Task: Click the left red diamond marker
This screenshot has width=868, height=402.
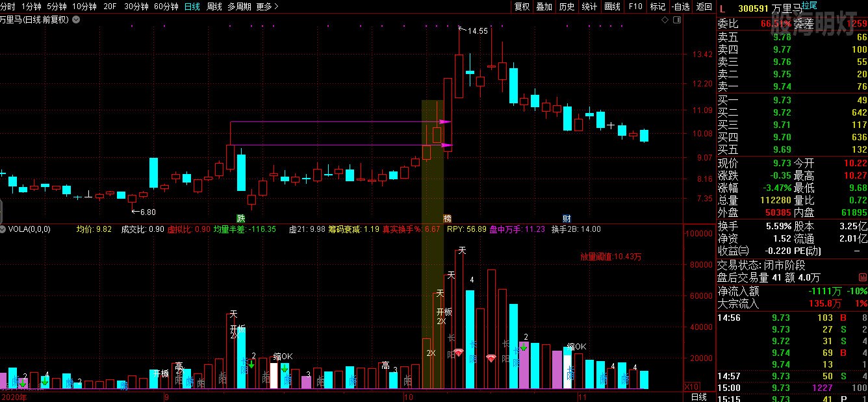Action: tap(459, 352)
